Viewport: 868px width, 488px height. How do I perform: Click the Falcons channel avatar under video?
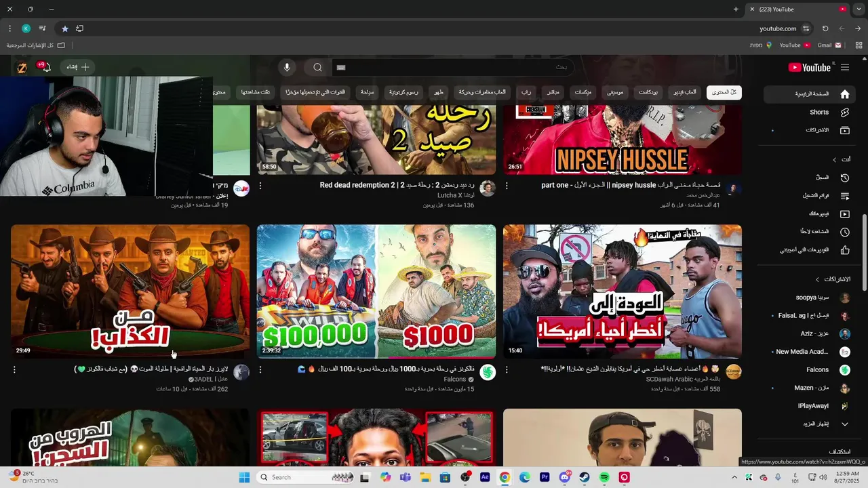[x=488, y=372]
